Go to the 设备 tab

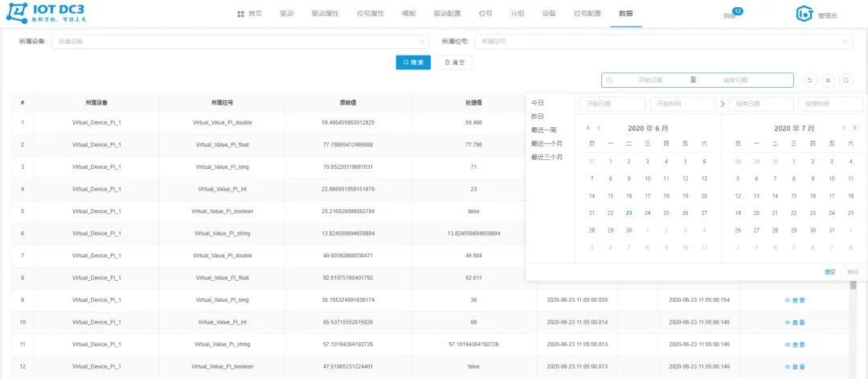click(549, 14)
